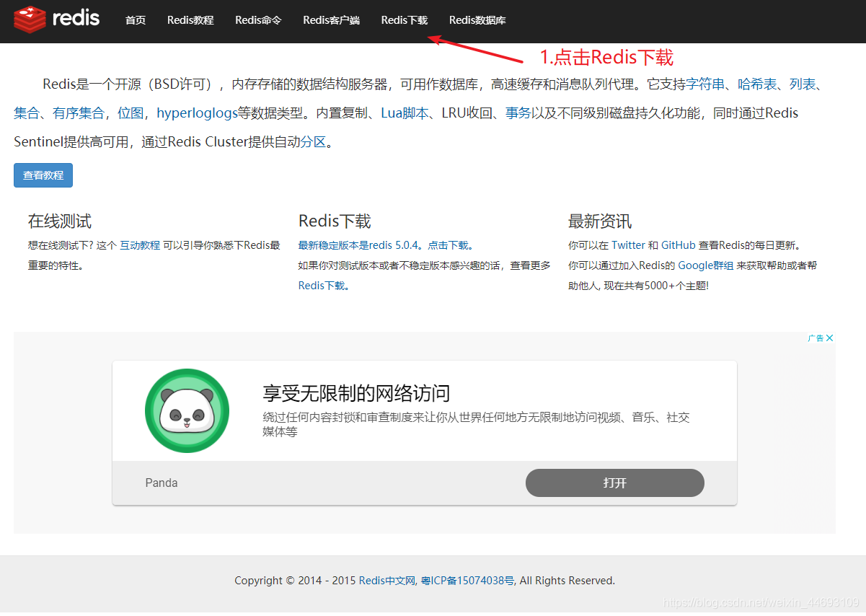Follow the 集合 link
This screenshot has height=616, width=866.
coord(27,113)
